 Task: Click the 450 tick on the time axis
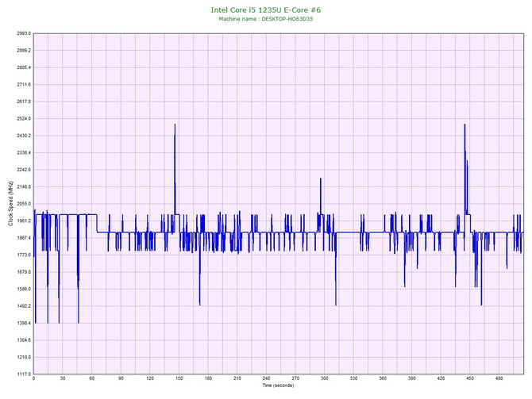tap(470, 378)
